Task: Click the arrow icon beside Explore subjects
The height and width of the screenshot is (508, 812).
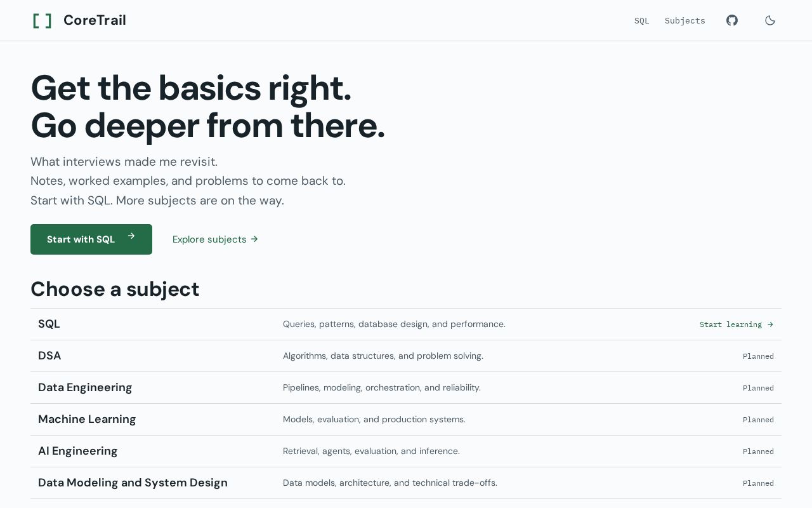Action: click(254, 239)
